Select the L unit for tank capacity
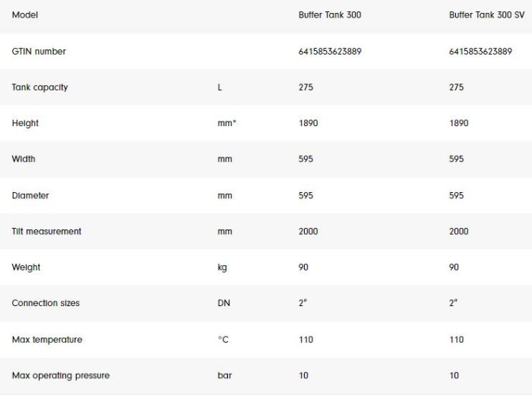532x395 pixels. 220,87
